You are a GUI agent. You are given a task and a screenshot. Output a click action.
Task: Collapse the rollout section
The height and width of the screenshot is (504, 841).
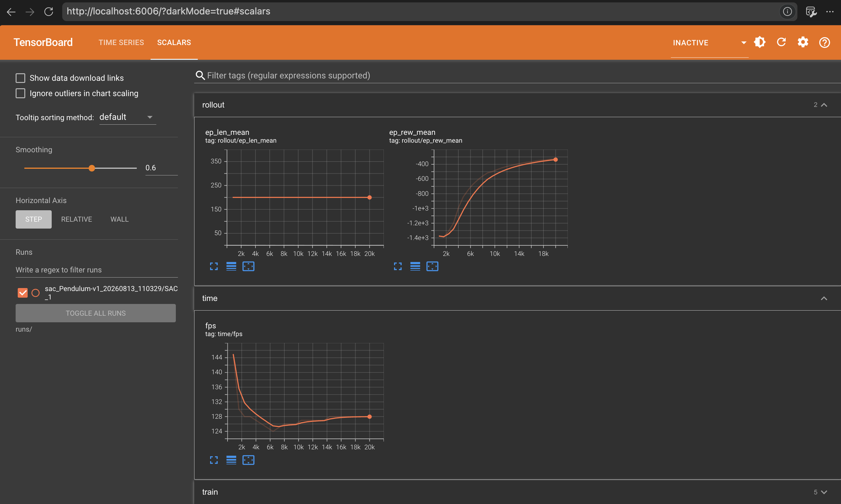824,105
